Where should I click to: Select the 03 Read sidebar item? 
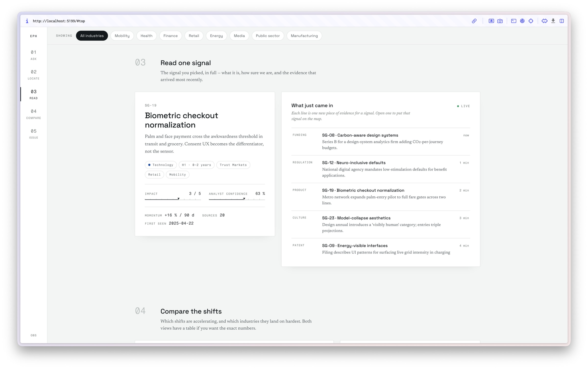tap(34, 94)
